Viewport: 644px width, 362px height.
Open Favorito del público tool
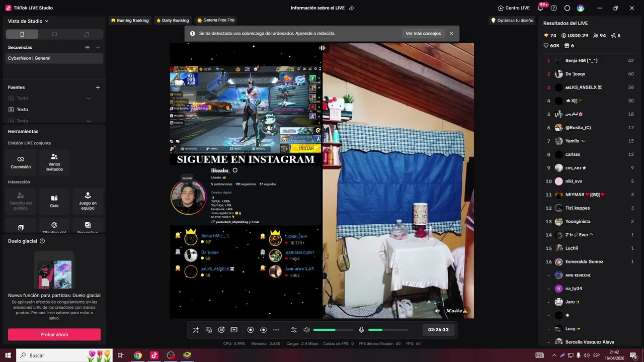coord(21,201)
